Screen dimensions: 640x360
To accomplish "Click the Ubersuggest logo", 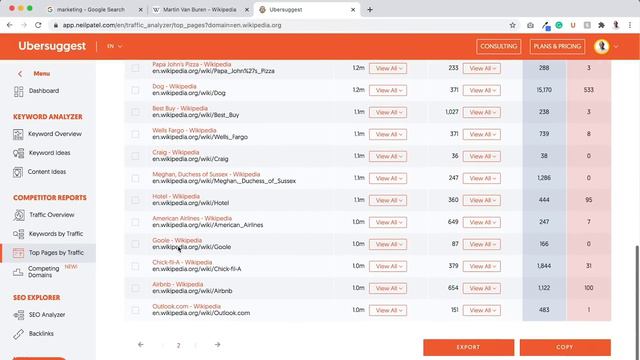I will click(52, 46).
